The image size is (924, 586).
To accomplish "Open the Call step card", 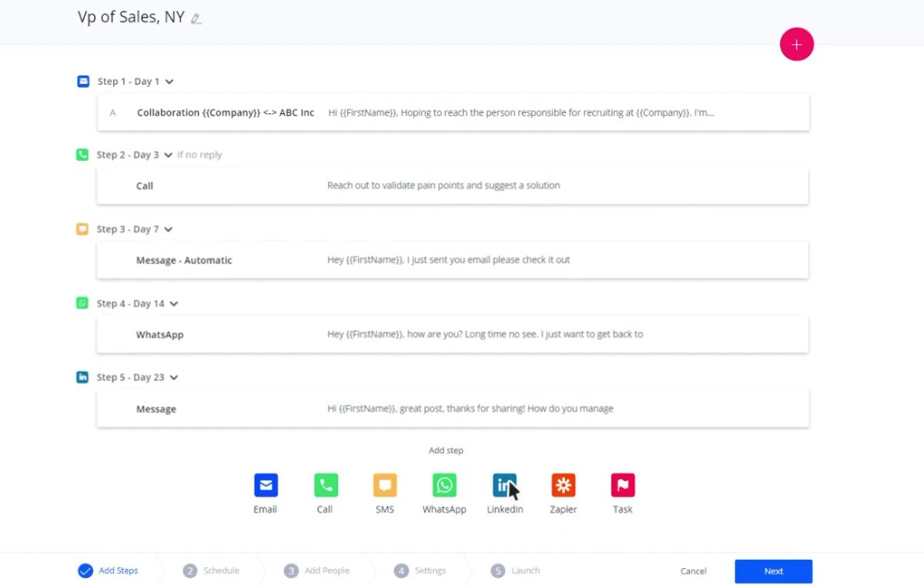I will point(453,186).
